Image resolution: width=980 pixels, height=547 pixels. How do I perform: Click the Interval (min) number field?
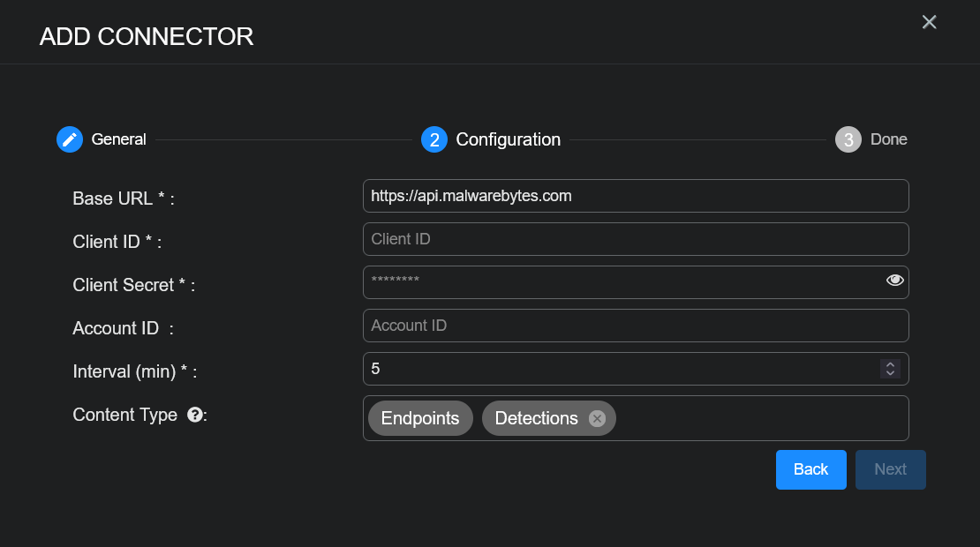coord(618,369)
